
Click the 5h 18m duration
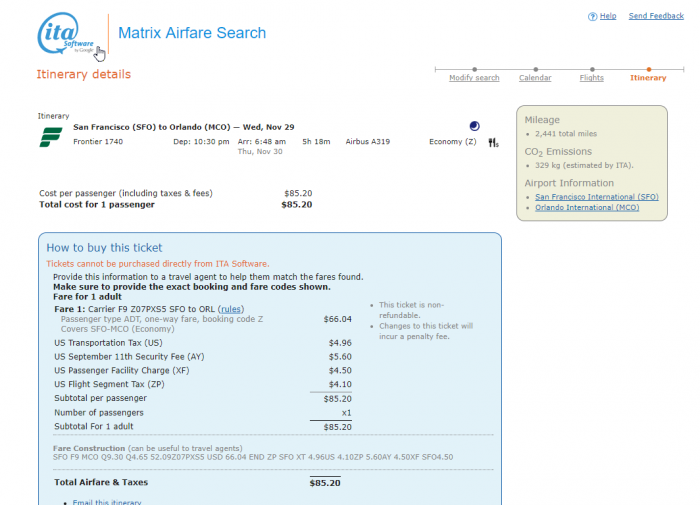[x=317, y=142]
